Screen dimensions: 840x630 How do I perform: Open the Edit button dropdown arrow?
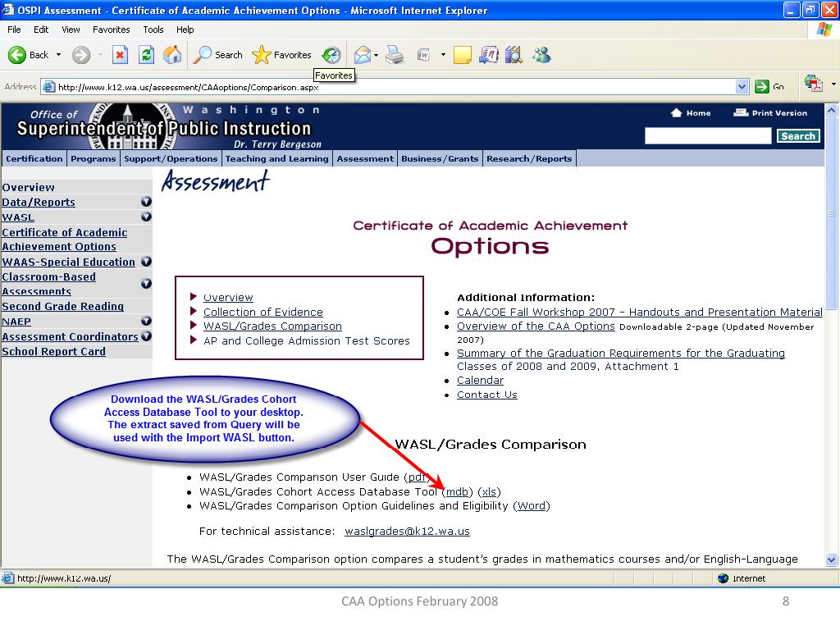point(443,55)
